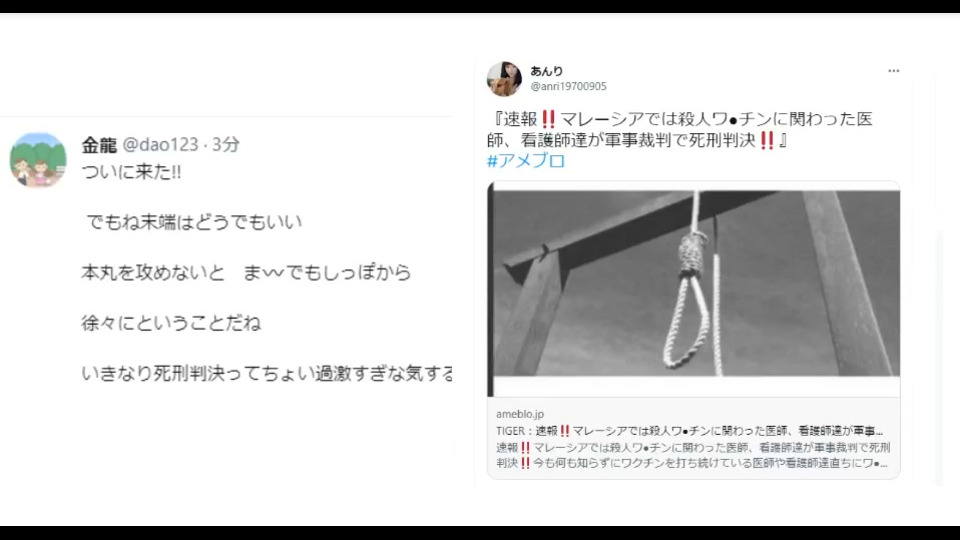The width and height of the screenshot is (960, 540).
Task: Open the @dao123 handle
Action: click(160, 144)
